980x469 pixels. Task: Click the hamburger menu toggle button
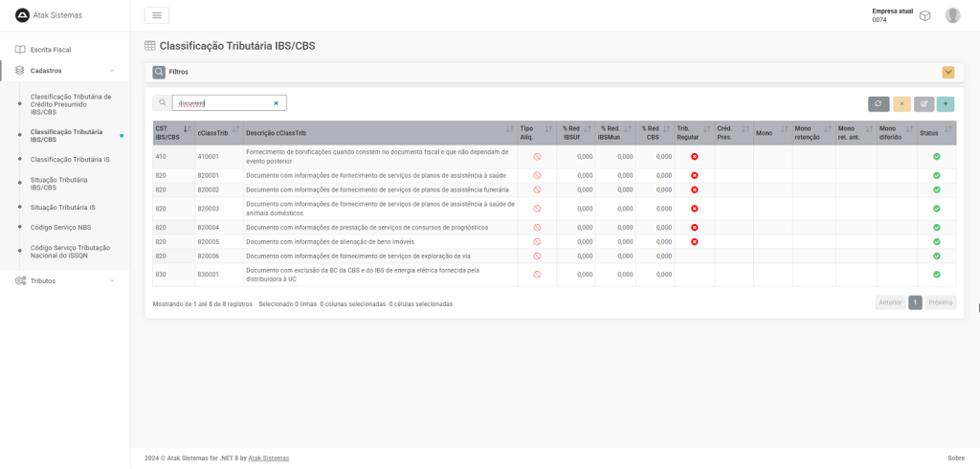click(x=156, y=15)
